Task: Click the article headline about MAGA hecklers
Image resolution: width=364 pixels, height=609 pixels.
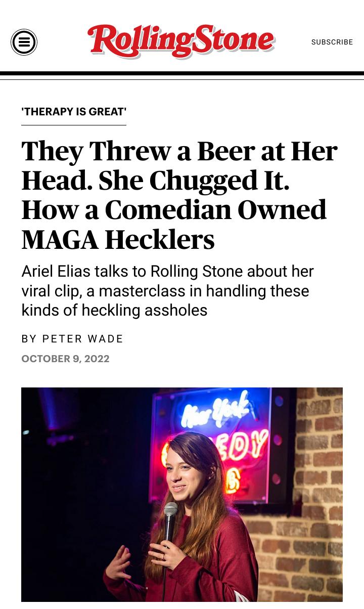Action: (179, 194)
